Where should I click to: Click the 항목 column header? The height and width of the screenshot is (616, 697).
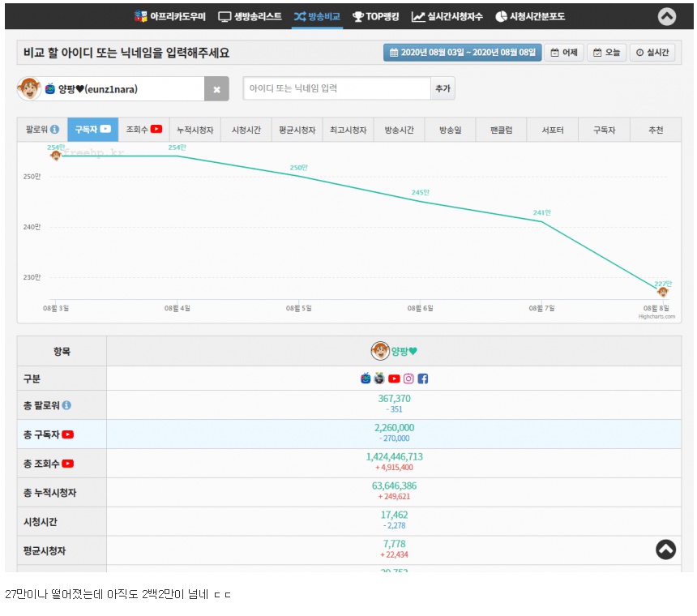[x=62, y=352]
